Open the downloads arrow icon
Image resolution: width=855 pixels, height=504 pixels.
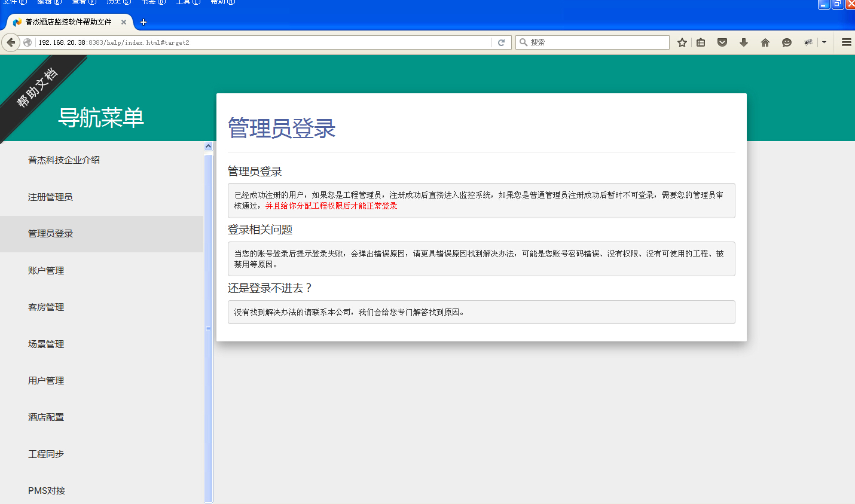coord(744,42)
